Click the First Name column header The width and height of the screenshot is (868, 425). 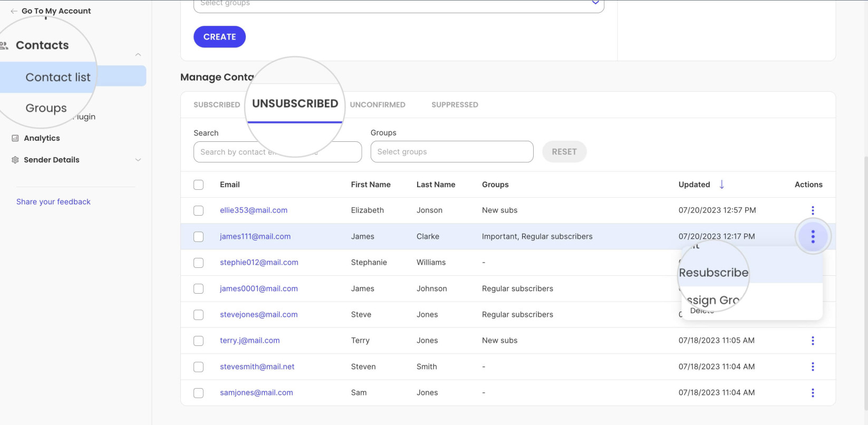[371, 185]
